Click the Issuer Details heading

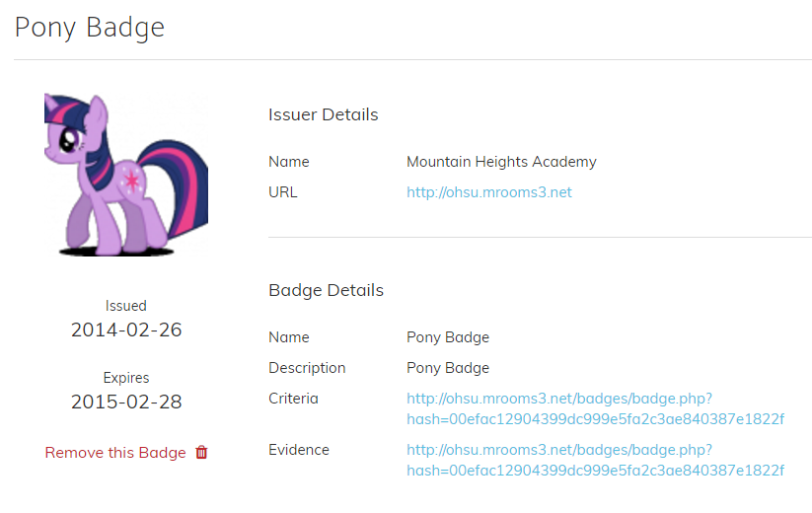tap(324, 114)
